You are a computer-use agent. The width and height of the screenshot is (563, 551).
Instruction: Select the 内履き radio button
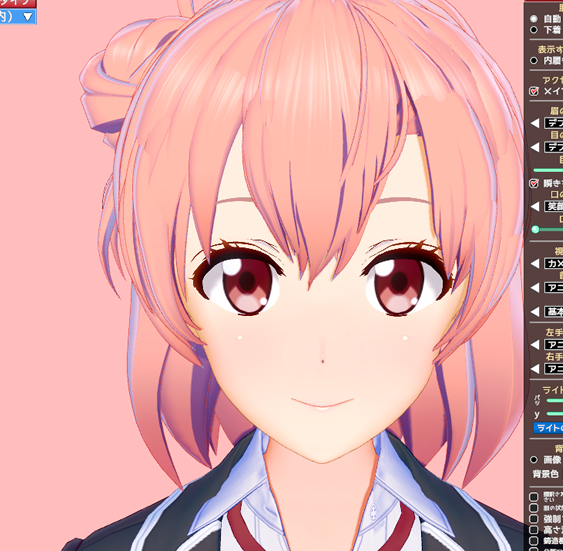[534, 61]
